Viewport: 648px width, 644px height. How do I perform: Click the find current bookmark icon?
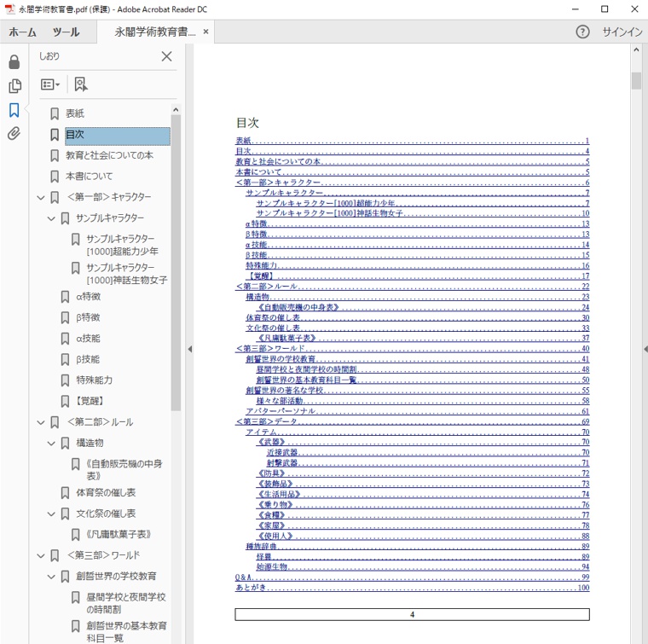point(81,84)
